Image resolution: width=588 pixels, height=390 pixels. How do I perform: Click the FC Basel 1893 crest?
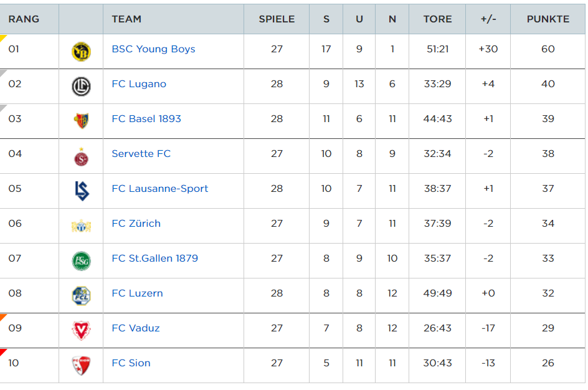point(81,121)
